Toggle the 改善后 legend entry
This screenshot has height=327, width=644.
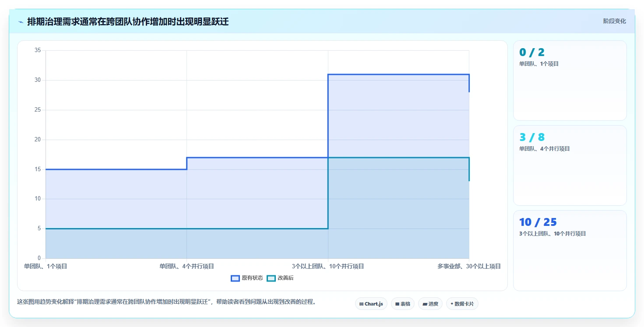pos(280,278)
